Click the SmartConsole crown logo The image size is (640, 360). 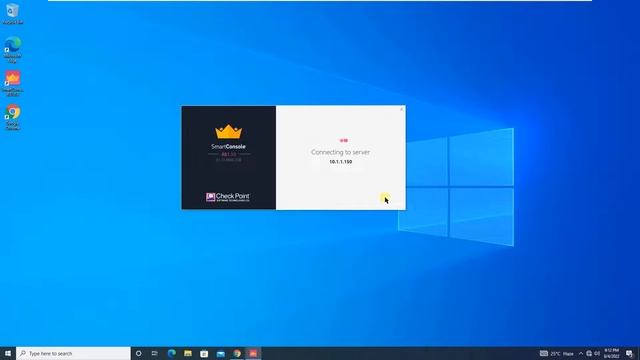(229, 132)
